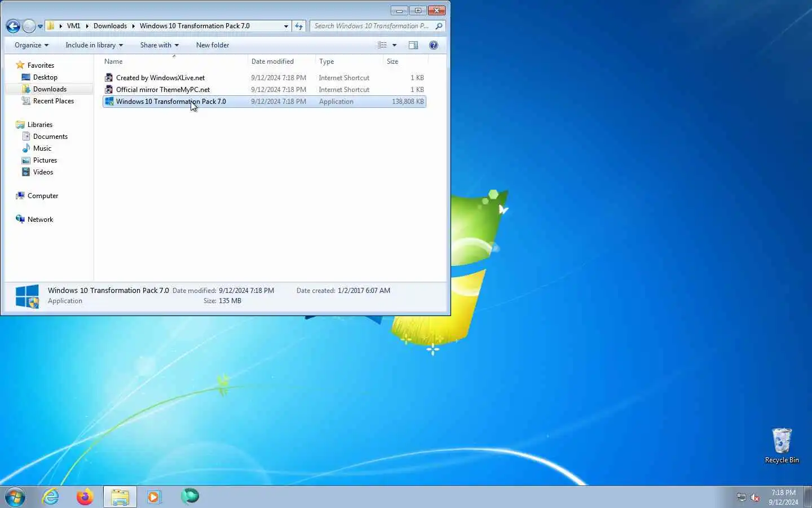Viewport: 812px width, 508px height.
Task: Click the green round taskbar application icon
Action: [x=190, y=496]
